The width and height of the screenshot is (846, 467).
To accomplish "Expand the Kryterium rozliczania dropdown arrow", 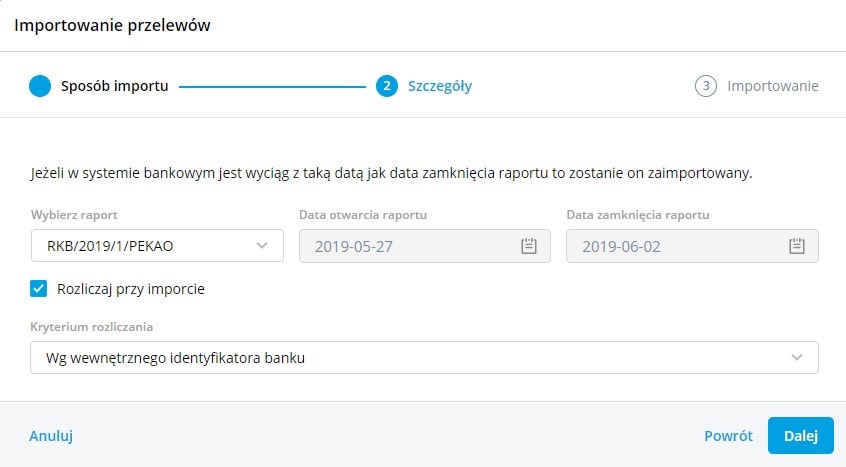I will 797,358.
